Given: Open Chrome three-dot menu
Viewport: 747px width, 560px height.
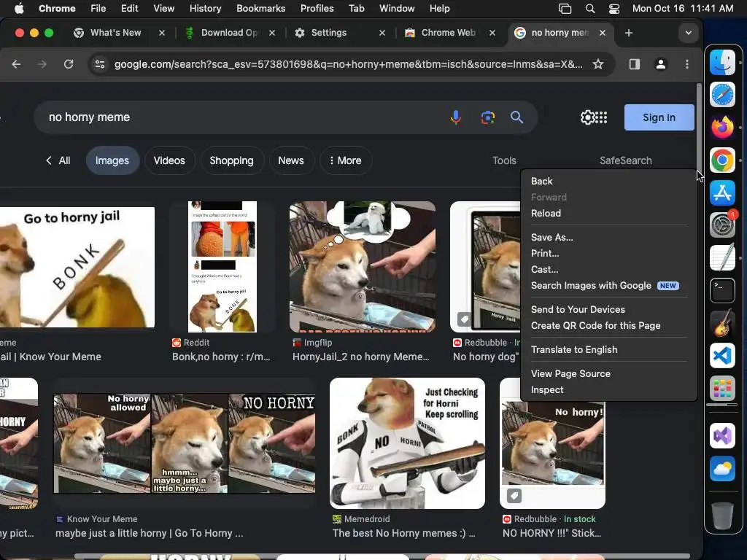Looking at the screenshot, I should (x=686, y=64).
